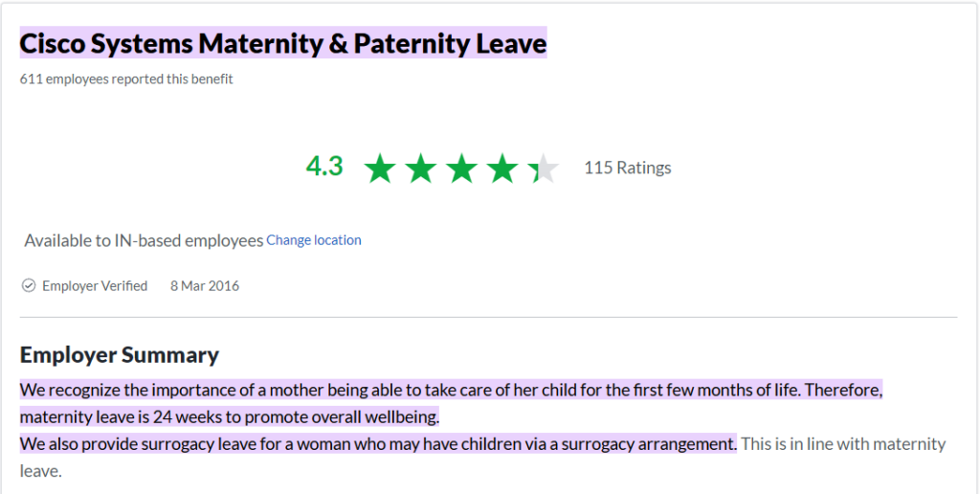Click the Available to IN-based employees text
Screen dimensions: 980x494
click(x=144, y=240)
